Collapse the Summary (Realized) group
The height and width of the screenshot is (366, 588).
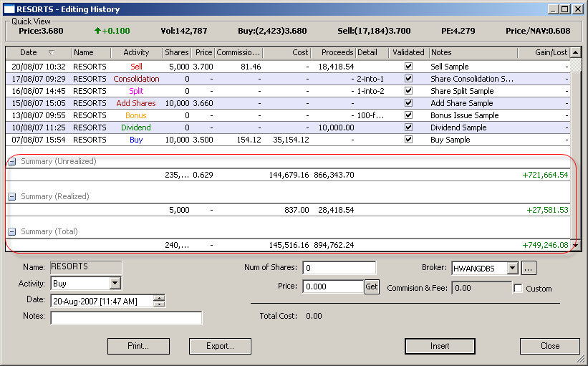pos(12,196)
